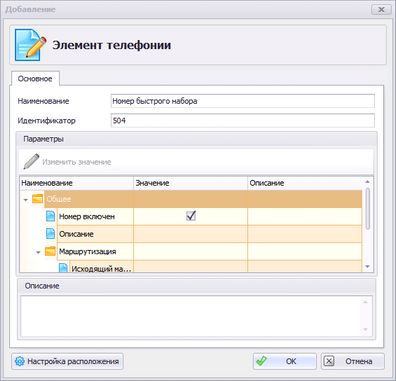Image resolution: width=396 pixels, height=381 pixels.
Task: Cancel the dialog with Отмена
Action: pyautogui.click(x=353, y=361)
